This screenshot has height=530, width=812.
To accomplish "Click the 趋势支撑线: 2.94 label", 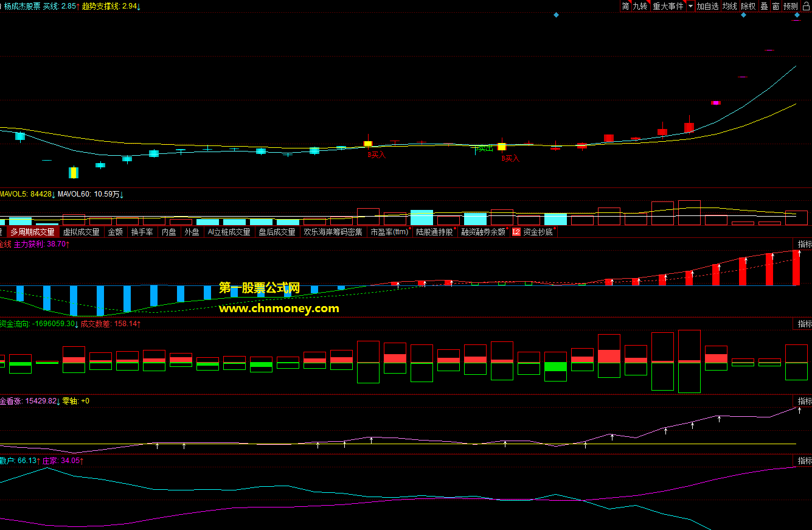I will (x=111, y=6).
